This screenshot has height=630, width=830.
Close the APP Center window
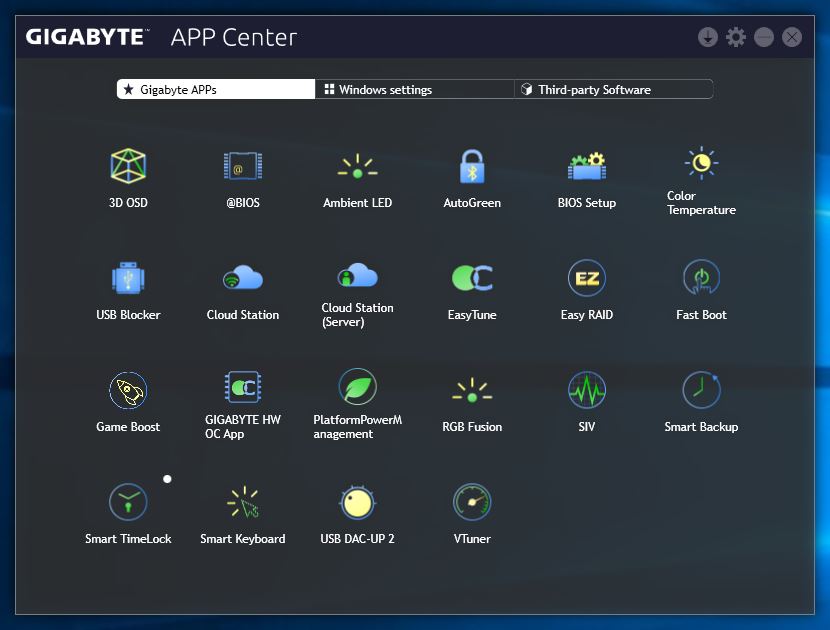click(x=792, y=37)
